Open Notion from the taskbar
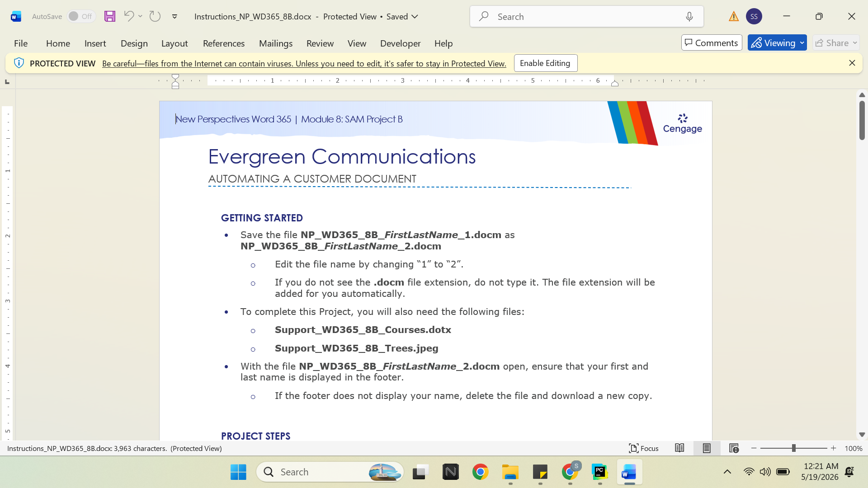Viewport: 868px width, 488px height. 451,472
